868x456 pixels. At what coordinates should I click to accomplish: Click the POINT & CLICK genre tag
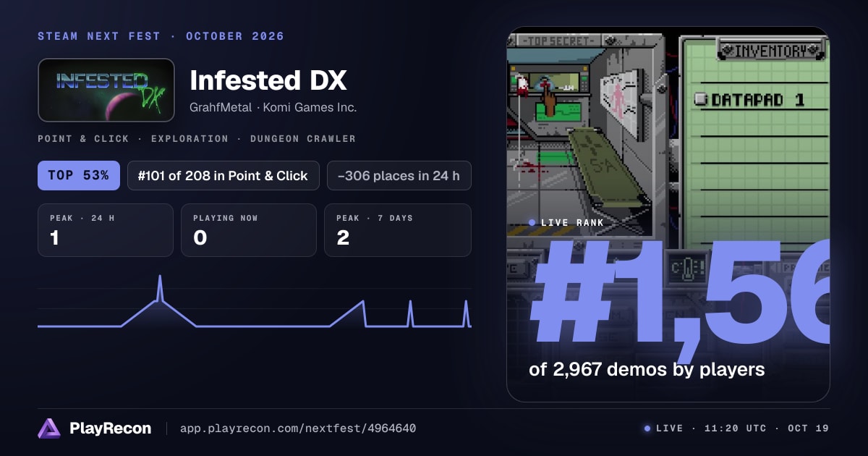pos(83,138)
